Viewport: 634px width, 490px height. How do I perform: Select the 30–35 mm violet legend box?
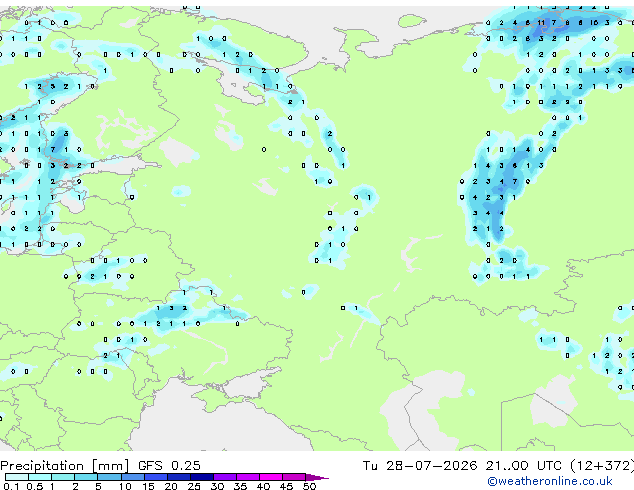point(225,477)
